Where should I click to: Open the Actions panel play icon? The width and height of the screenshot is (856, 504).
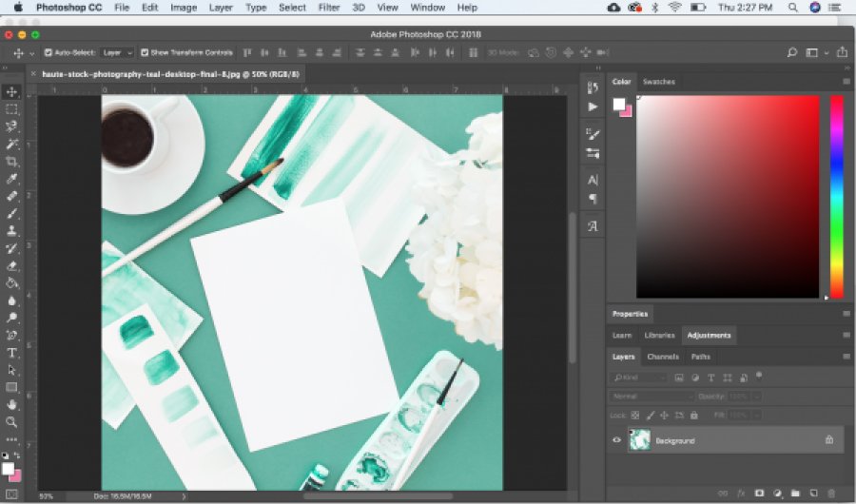click(x=593, y=107)
